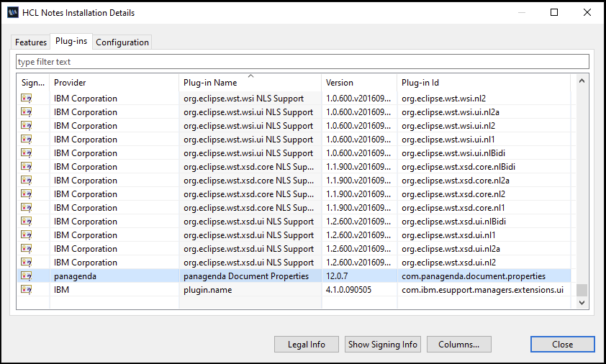Screen dimensions: 606x364
Task: Click plug-in id org.eclipse.wst.wsi.ui.nl2
Action: click(x=448, y=126)
